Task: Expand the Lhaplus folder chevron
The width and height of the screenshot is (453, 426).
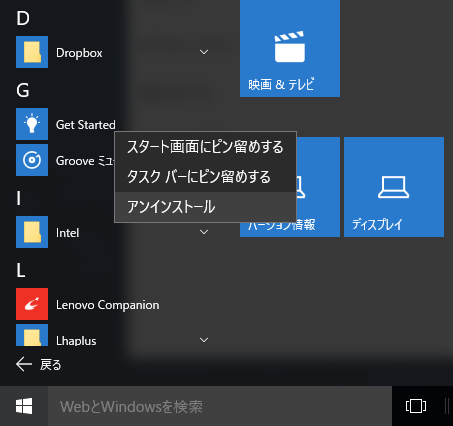Action: pos(204,340)
